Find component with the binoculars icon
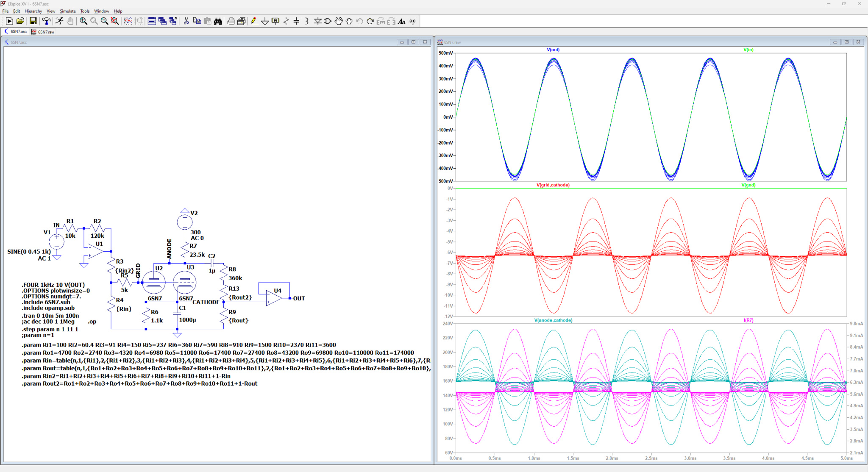Viewport: 868px width, 472px height. point(218,21)
